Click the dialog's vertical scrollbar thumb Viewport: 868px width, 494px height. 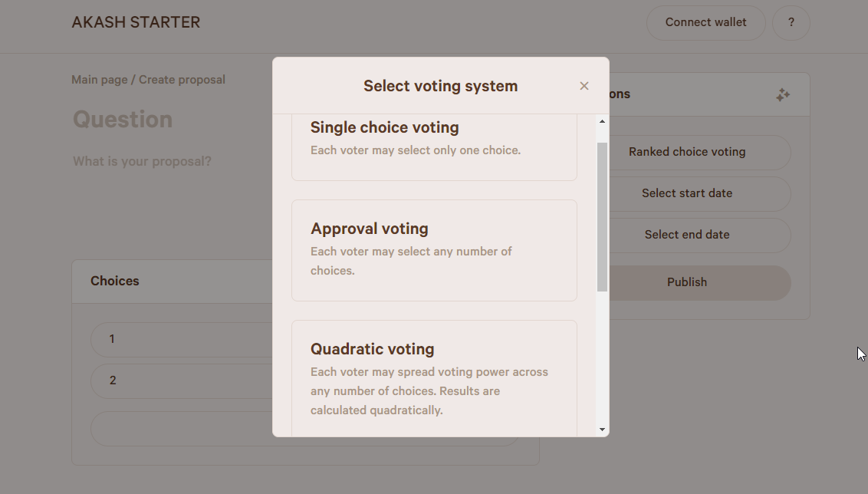(602, 216)
